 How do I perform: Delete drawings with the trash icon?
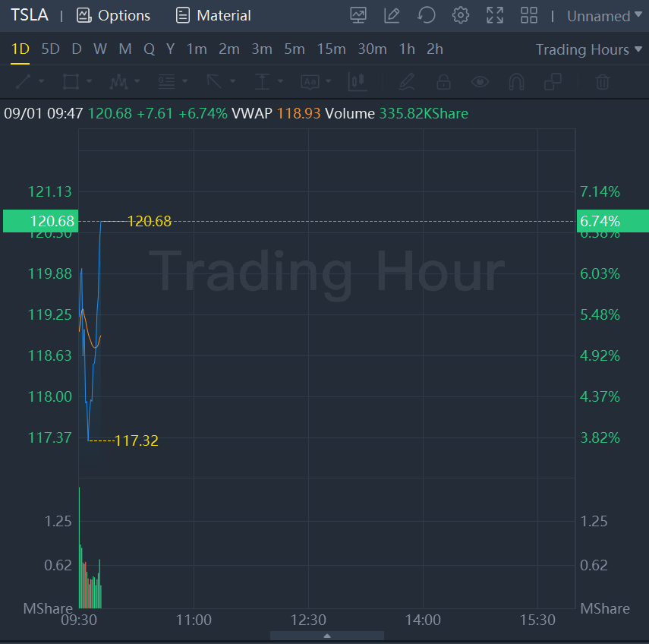[x=602, y=81]
